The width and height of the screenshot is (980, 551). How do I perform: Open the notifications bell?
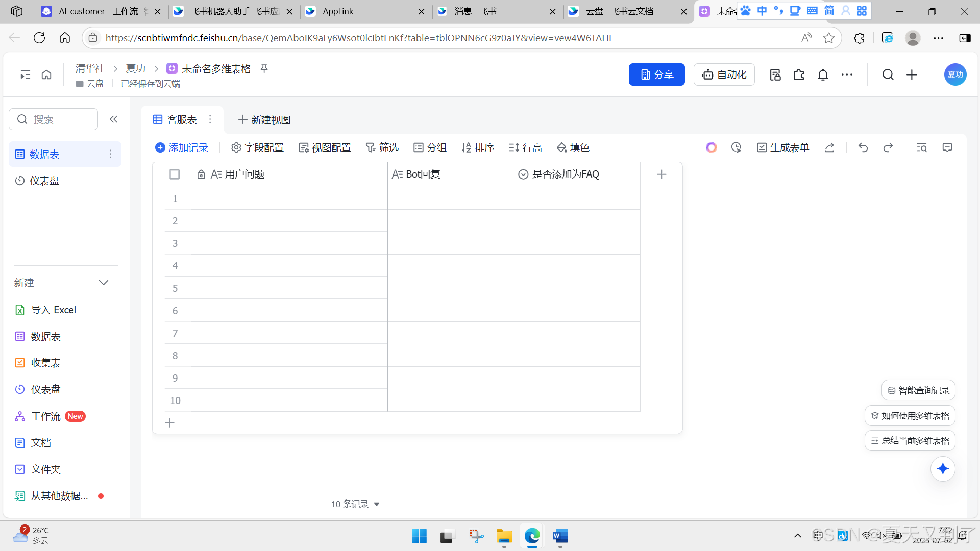[823, 75]
